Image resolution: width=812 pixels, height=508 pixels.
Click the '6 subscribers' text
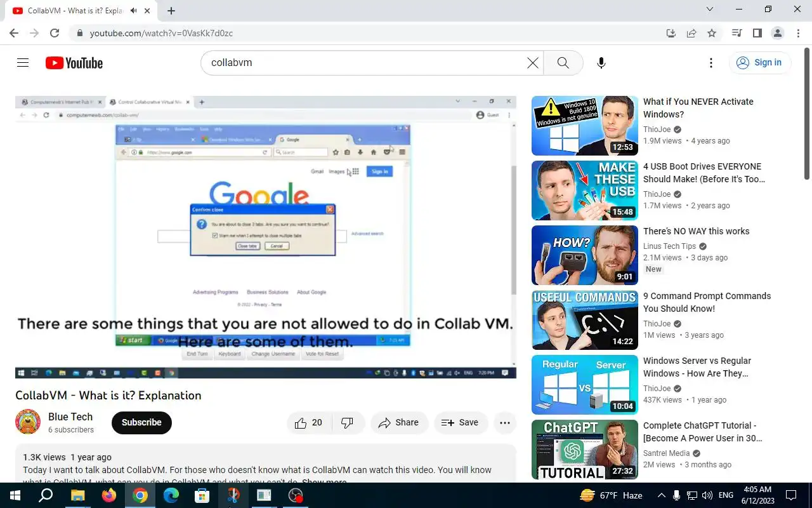[71, 430]
